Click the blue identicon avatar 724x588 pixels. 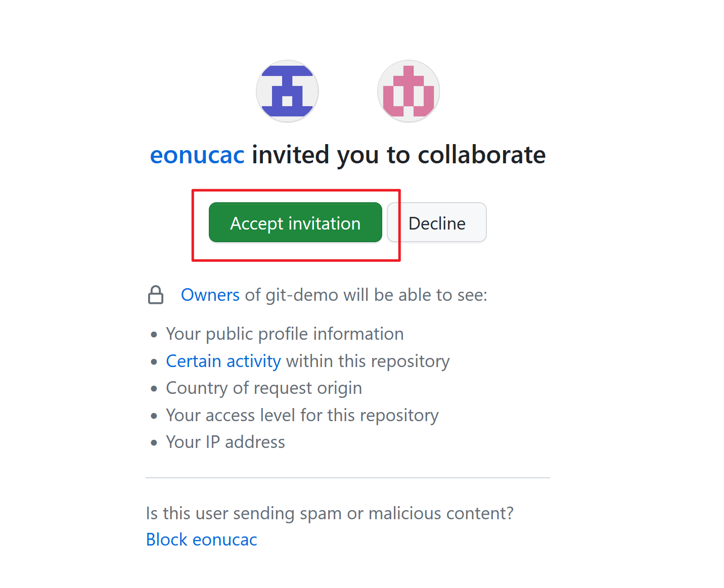pos(287,92)
